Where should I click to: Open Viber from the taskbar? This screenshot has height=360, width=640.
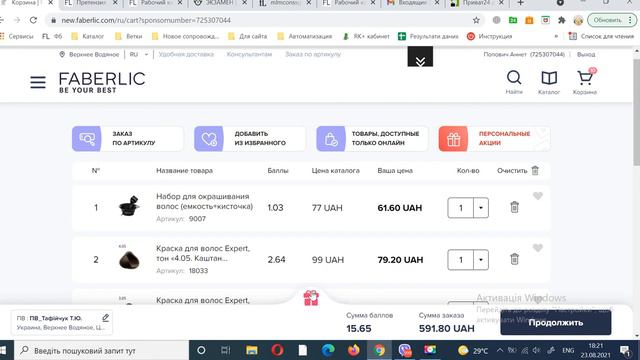[404, 350]
